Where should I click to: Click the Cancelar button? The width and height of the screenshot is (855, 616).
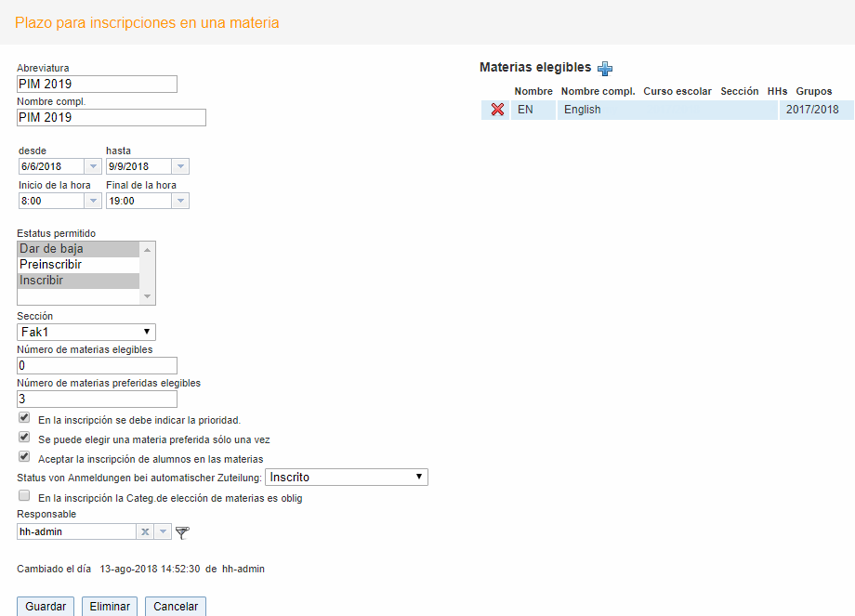[176, 606]
